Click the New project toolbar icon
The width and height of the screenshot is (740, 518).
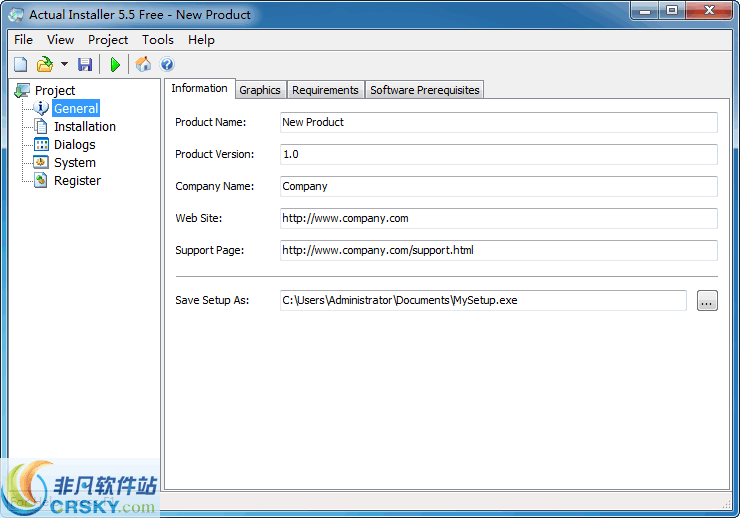pos(21,64)
